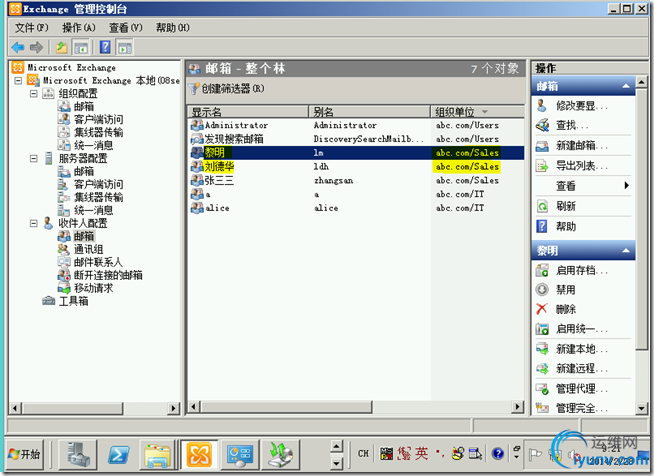
Task: Open PowerShell from taskbar
Action: [x=118, y=455]
